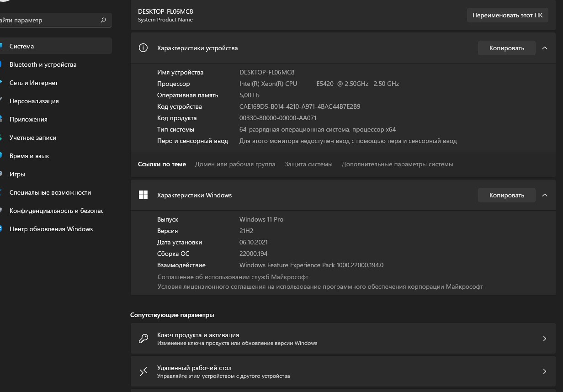Open Дополнительные параметры системы link

click(397, 164)
